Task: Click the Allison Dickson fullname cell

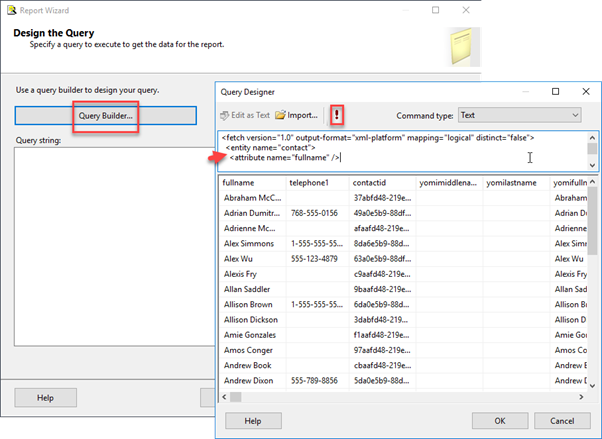Action: click(x=253, y=320)
